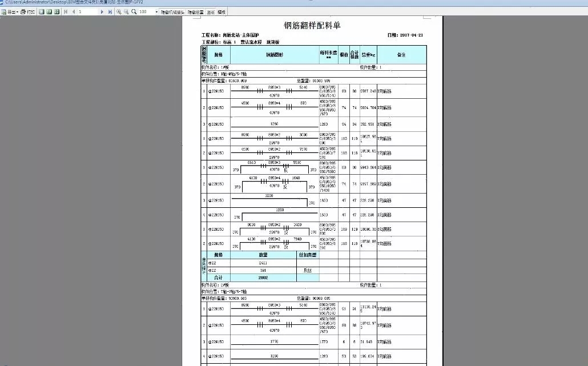Click the 数量 header in summary table
Screen dimensions: 588x366
coord(263,255)
